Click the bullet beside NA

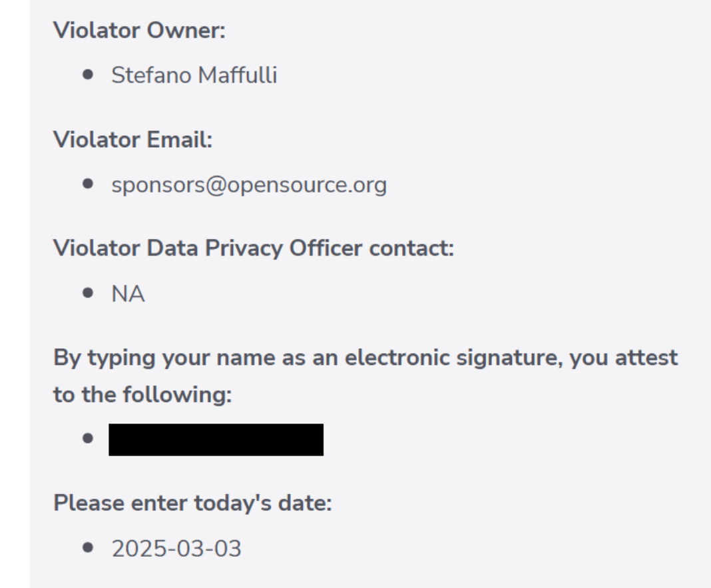(88, 292)
